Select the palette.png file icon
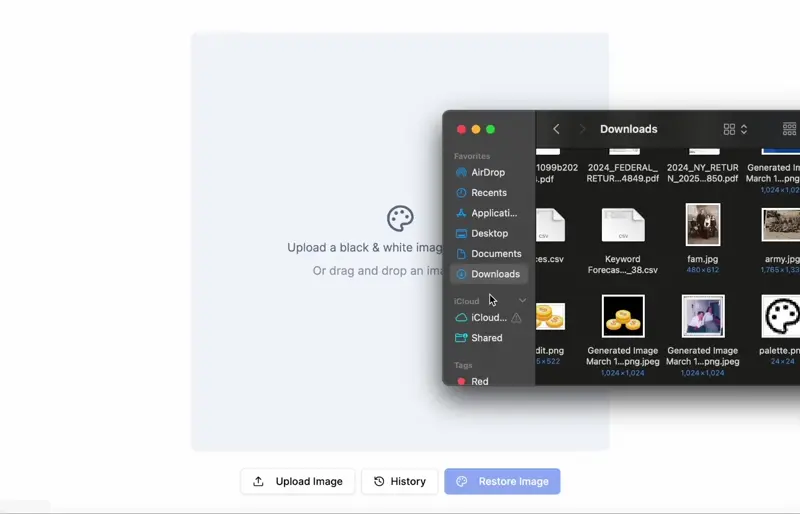 point(781,316)
